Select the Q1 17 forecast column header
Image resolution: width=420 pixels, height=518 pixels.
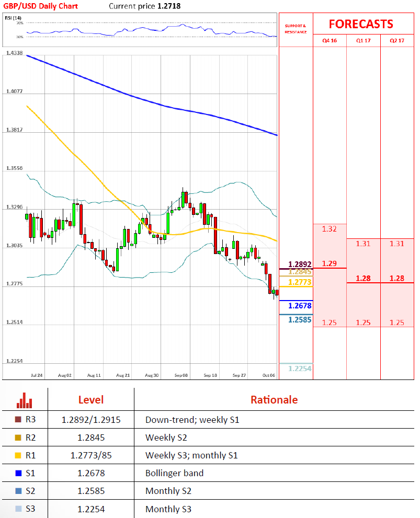coord(363,41)
